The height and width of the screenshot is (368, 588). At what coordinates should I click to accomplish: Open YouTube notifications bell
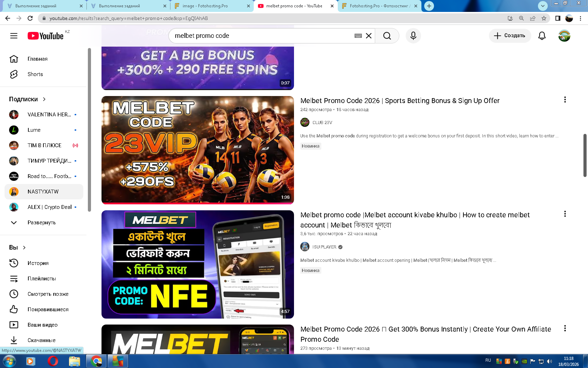(542, 36)
